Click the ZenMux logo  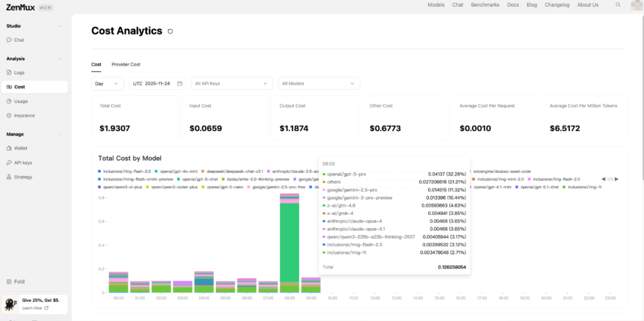coord(19,7)
